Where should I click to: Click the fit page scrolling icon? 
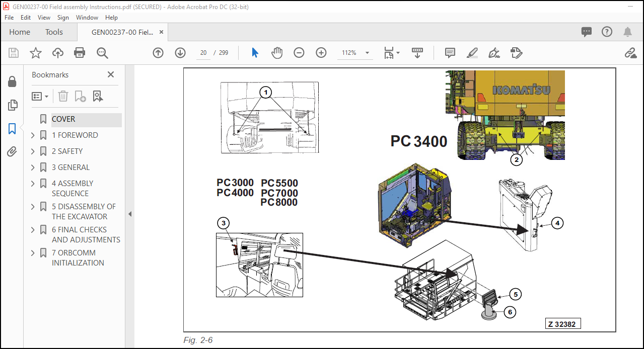pyautogui.click(x=389, y=53)
